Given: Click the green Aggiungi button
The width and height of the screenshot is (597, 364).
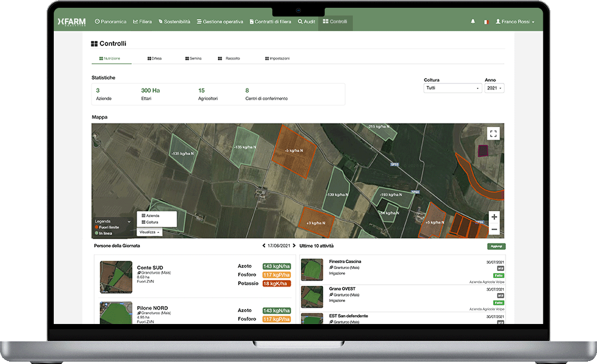Looking at the screenshot, I should click(496, 246).
